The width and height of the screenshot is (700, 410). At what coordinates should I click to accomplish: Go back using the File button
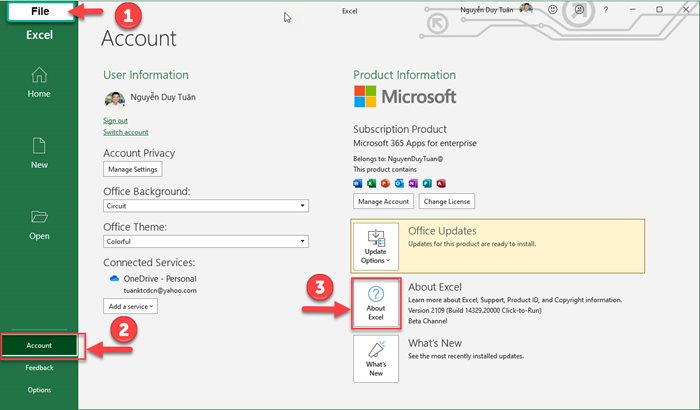click(41, 12)
